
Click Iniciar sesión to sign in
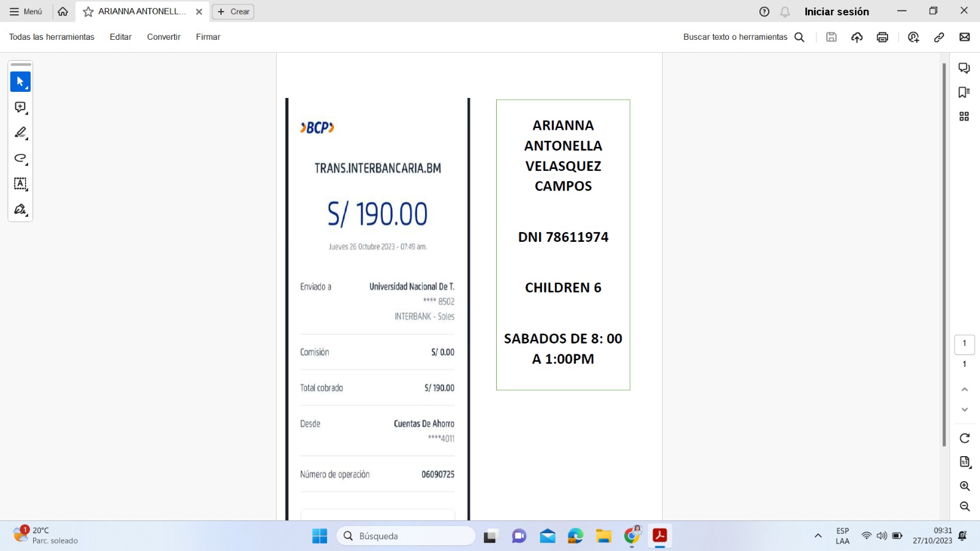(x=836, y=12)
